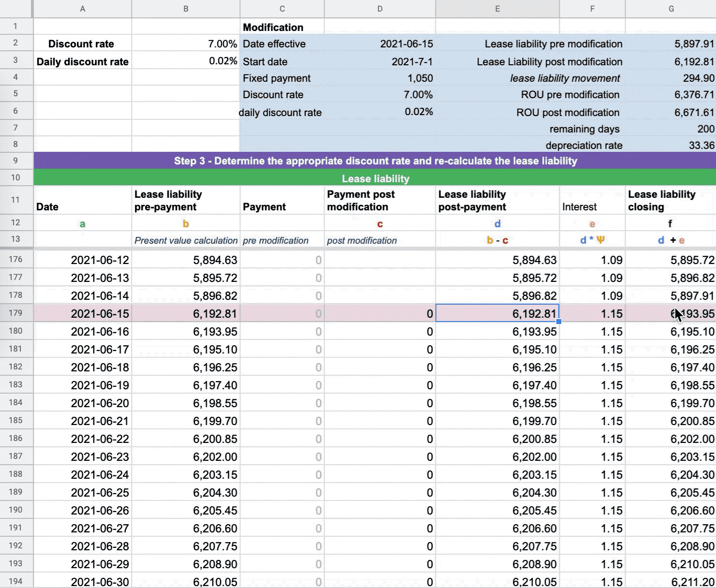Screen dimensions: 716x588
Task: Select the ROU pre modification value 6,376.71
Action: click(x=671, y=94)
